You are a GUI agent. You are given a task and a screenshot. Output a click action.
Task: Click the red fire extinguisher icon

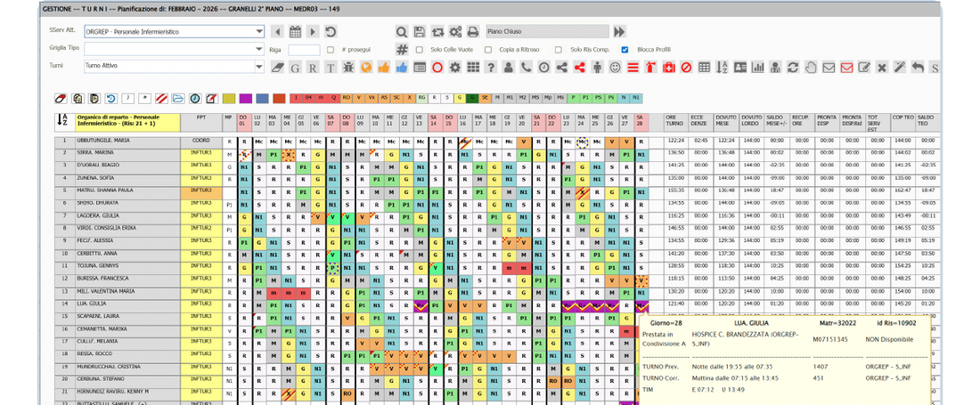650,68
